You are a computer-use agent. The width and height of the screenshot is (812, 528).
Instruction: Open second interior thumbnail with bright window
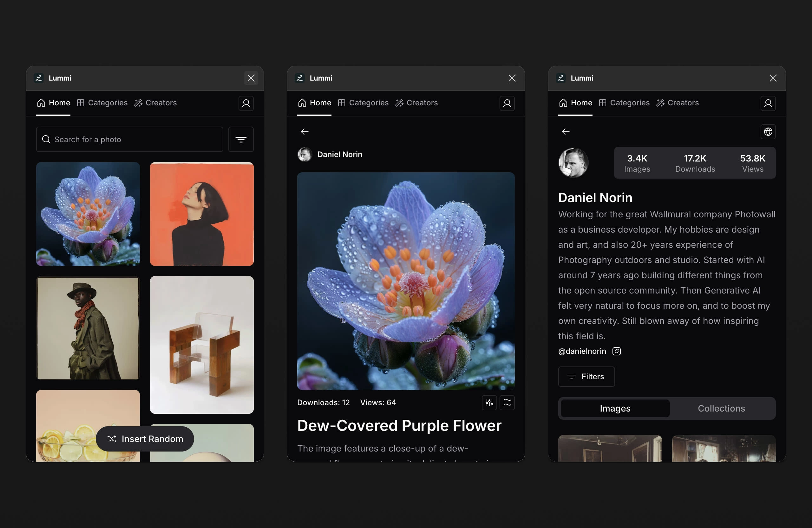(724, 448)
